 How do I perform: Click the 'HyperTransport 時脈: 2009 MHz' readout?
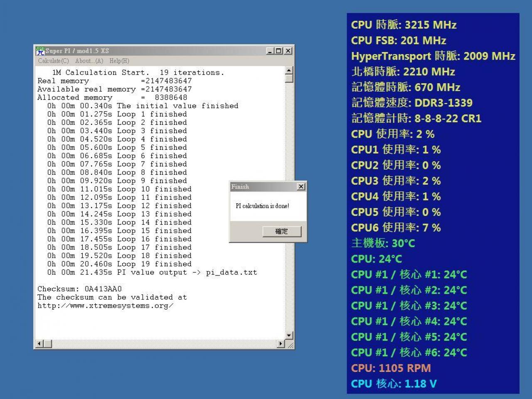[x=433, y=56]
